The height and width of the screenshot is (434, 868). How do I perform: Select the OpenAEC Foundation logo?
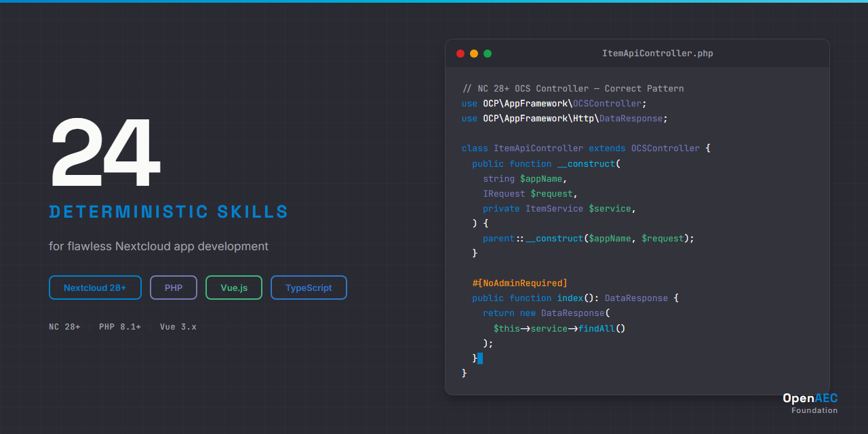810,403
